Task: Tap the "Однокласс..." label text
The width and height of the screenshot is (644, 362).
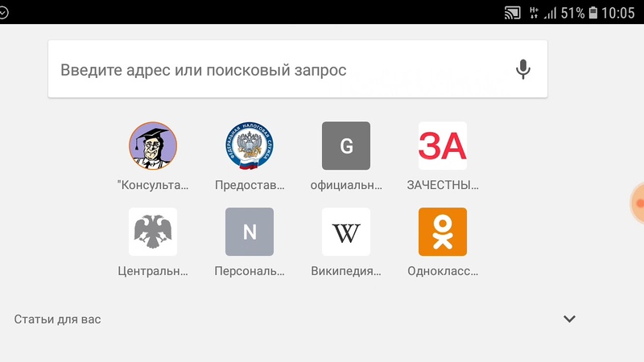Action: [443, 271]
